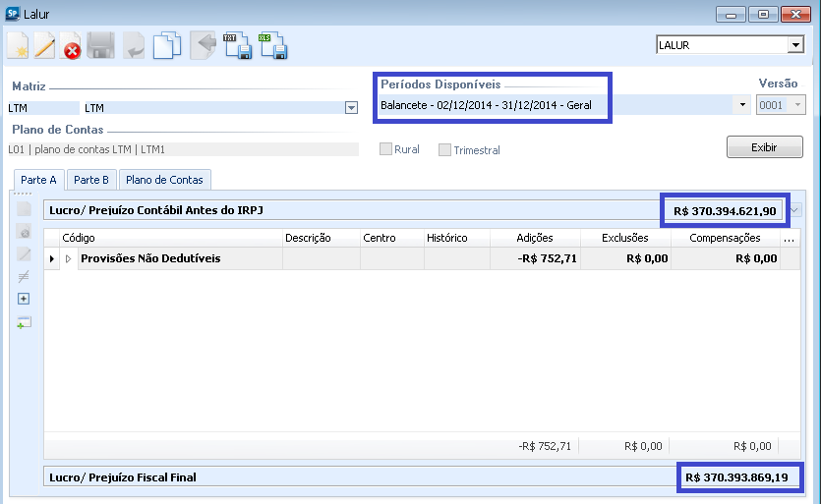Maximize the Lalur window

tap(763, 14)
